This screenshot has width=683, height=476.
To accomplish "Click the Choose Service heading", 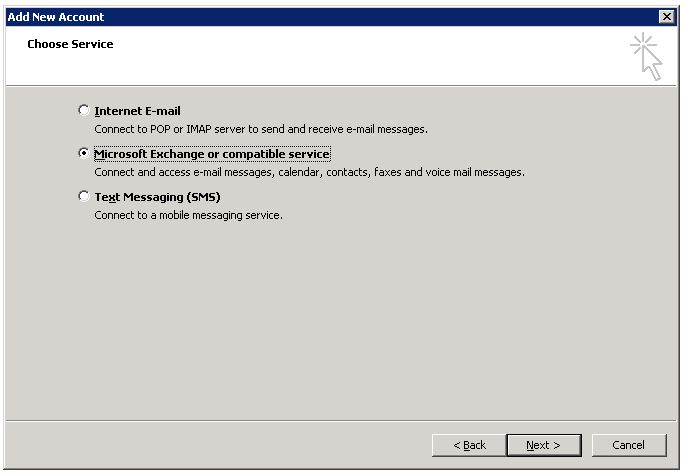I will pos(70,44).
